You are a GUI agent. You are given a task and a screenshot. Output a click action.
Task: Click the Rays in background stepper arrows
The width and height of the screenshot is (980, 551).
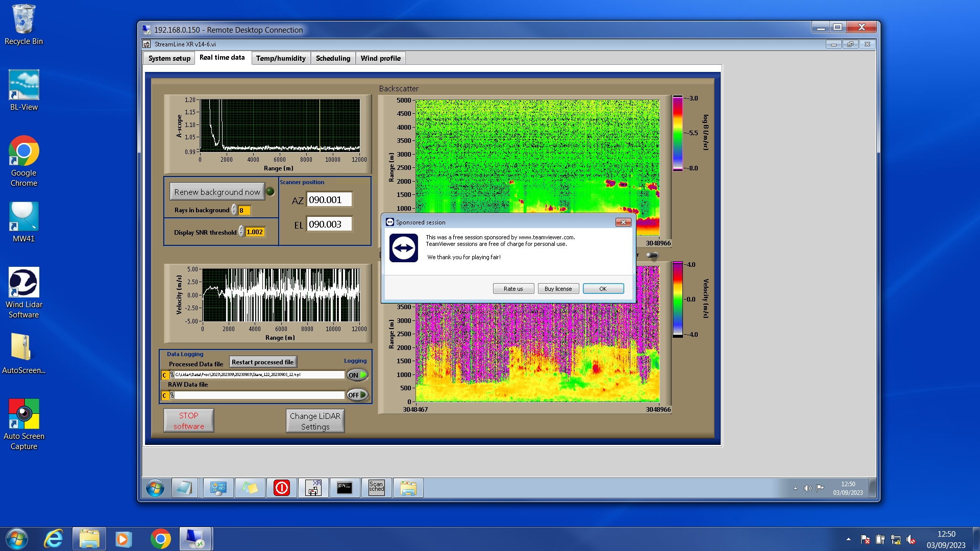pos(234,210)
